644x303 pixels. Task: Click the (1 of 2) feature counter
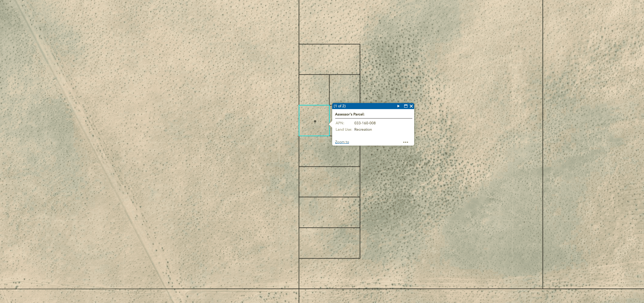point(340,106)
